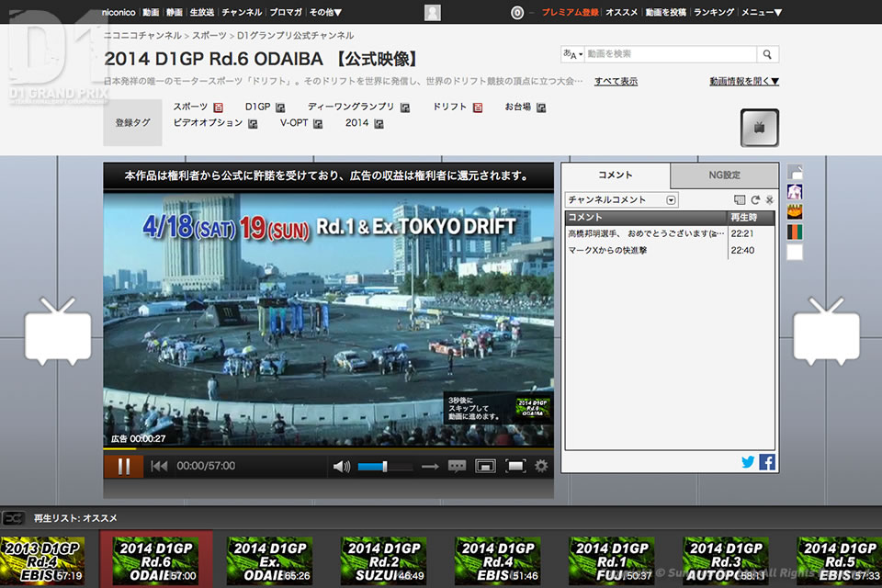The image size is (882, 588).
Task: Open the red dictionary icon beside ドリフト tag
Action: [x=478, y=107]
